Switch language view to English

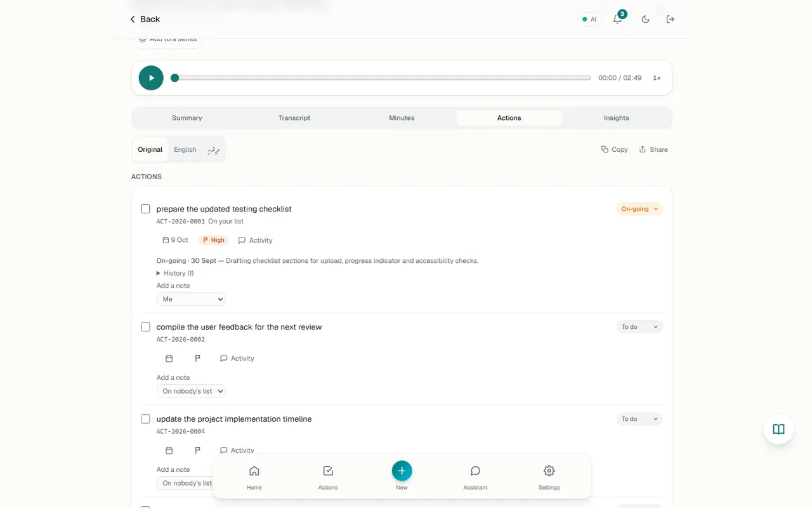(185, 150)
